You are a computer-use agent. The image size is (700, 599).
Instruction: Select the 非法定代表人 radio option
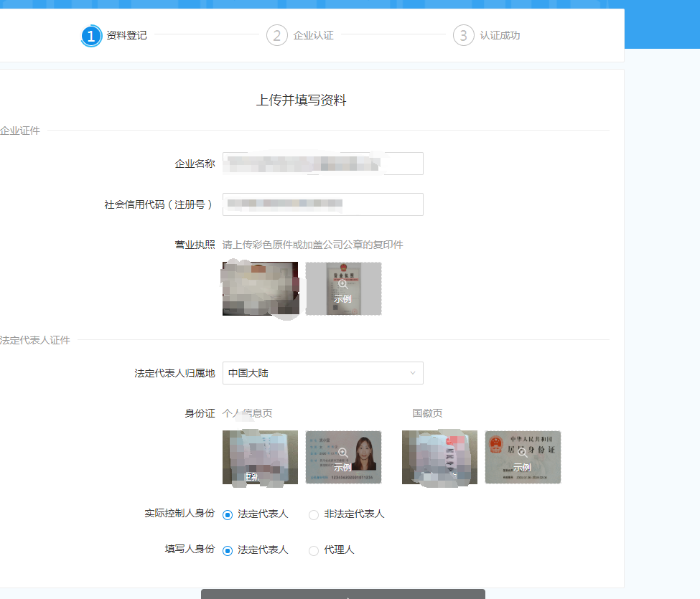(x=314, y=514)
